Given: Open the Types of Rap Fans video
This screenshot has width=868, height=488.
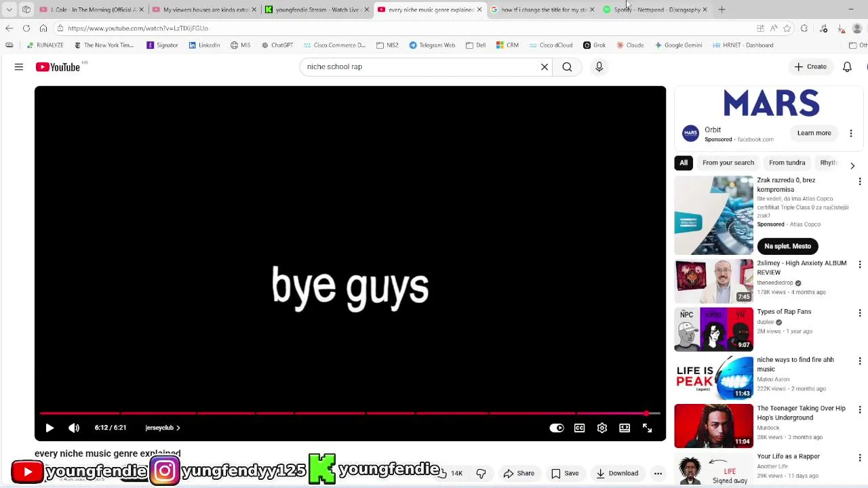Looking at the screenshot, I should [x=713, y=329].
